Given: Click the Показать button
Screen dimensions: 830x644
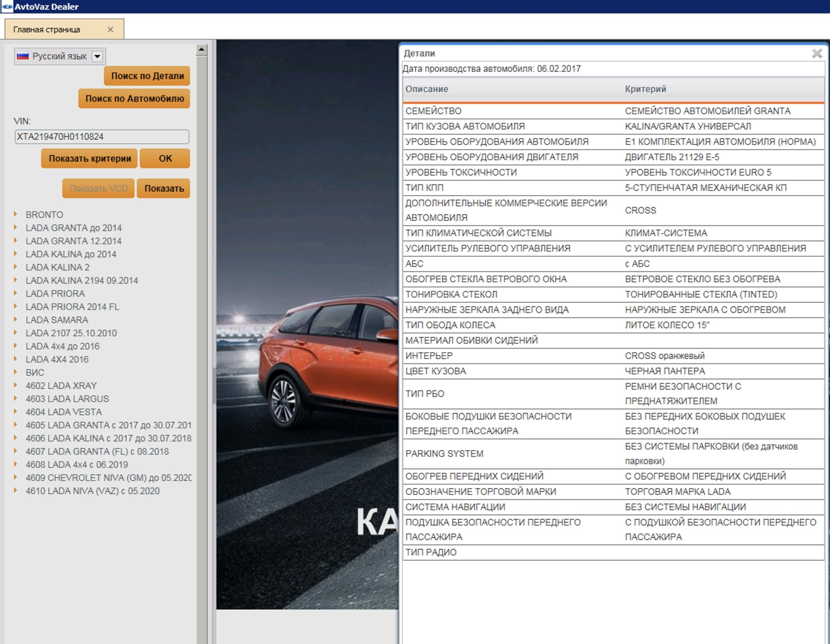Looking at the screenshot, I should pyautogui.click(x=164, y=188).
